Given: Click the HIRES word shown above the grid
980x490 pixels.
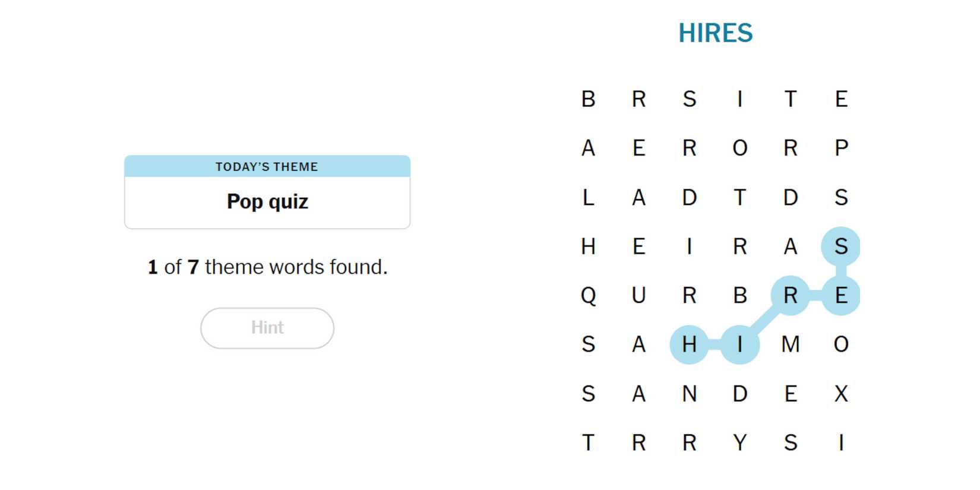Looking at the screenshot, I should point(715,33).
